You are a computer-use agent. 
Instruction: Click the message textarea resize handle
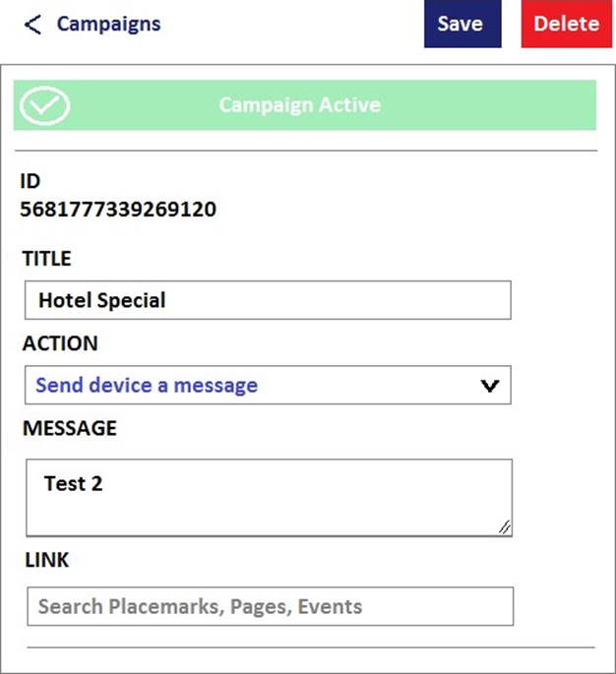pyautogui.click(x=505, y=527)
